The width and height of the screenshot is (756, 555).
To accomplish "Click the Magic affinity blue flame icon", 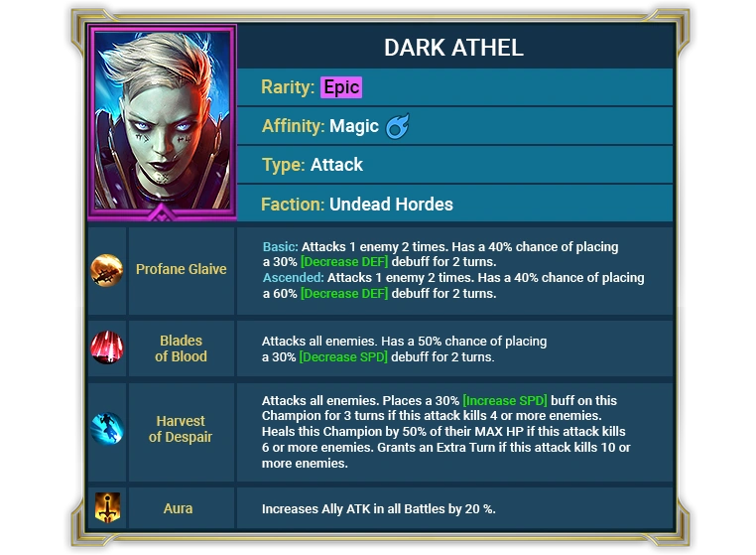I will click(x=398, y=126).
